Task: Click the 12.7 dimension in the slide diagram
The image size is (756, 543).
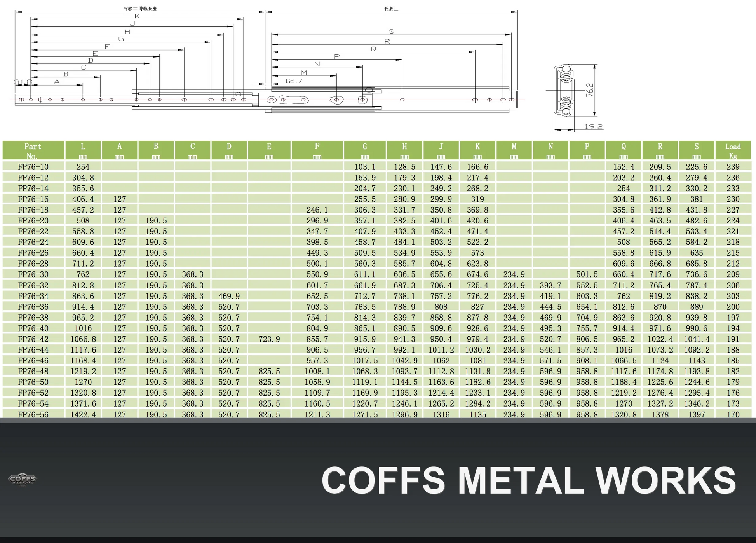Action: (x=294, y=81)
